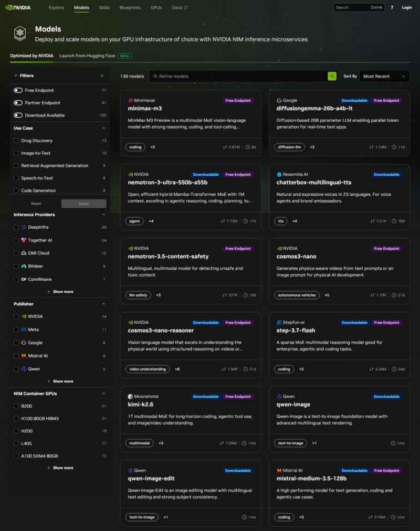Show more Inference Providers
This screenshot has height=531, width=420.
point(60,292)
